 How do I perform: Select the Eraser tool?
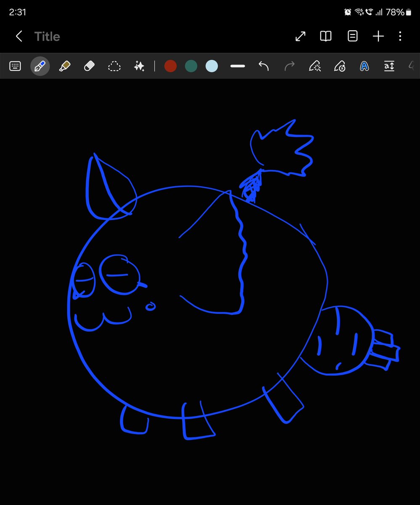[x=89, y=66]
